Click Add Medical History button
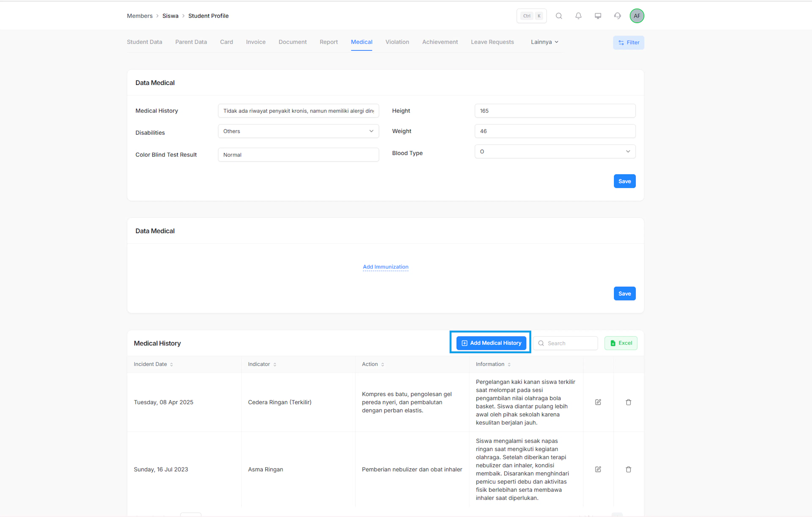This screenshot has height=517, width=812. point(491,343)
